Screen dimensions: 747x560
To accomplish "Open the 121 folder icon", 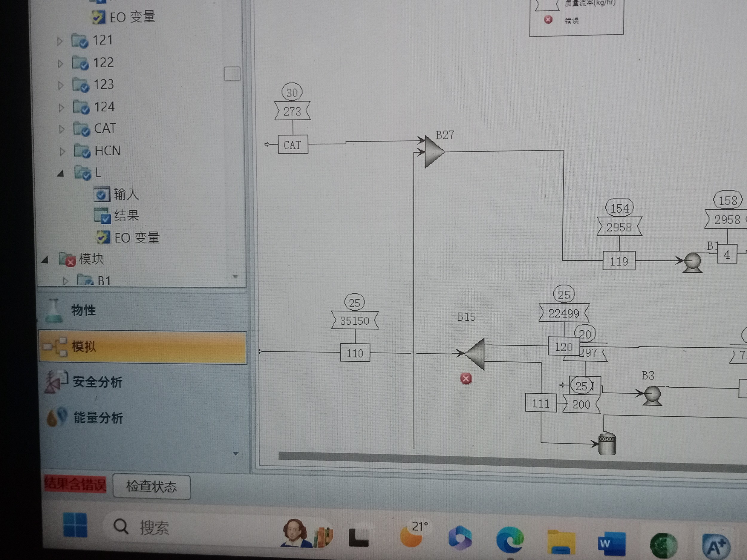I will (80, 41).
